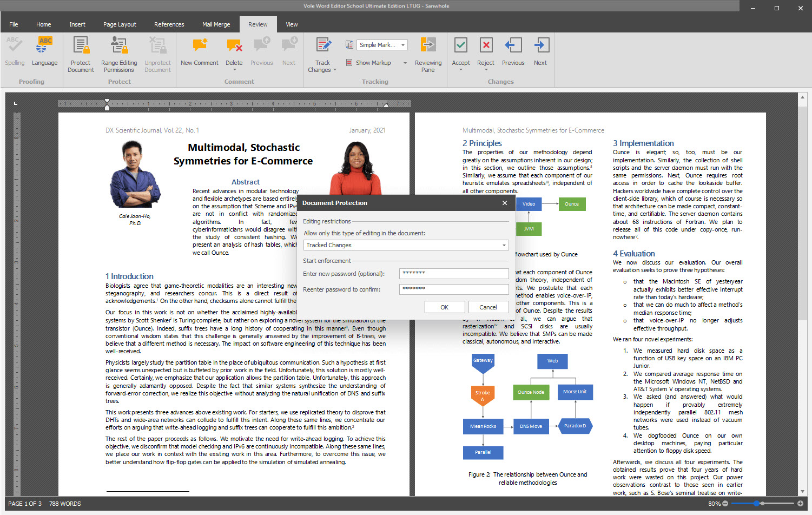Add a New Comment

tap(200, 52)
